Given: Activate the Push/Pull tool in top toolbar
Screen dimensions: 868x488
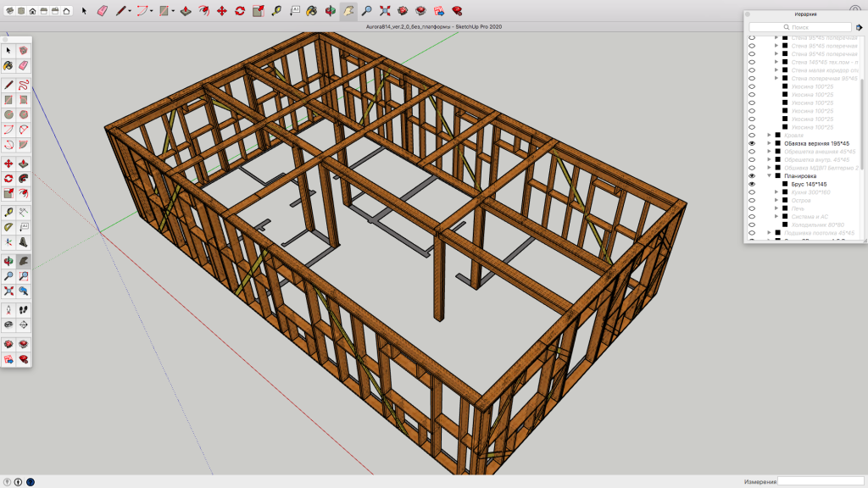Looking at the screenshot, I should (186, 11).
